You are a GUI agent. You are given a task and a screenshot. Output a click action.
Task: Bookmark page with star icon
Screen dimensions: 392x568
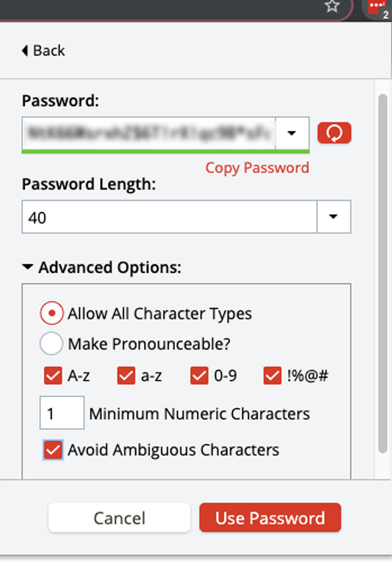(x=332, y=6)
